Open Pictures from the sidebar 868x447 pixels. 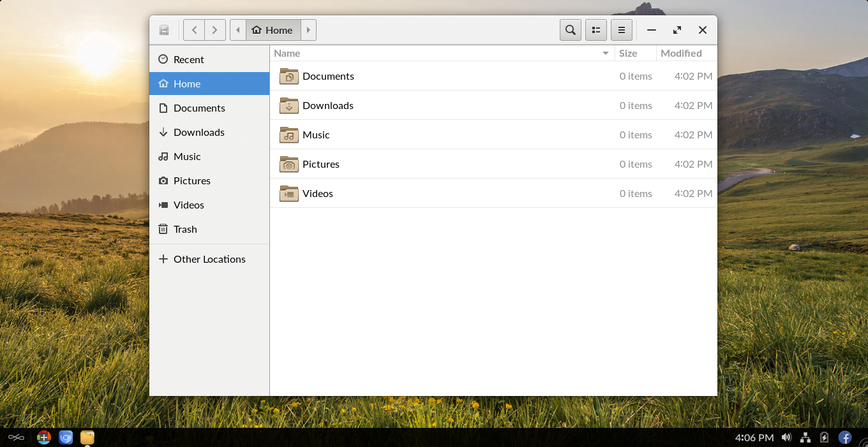coord(209,180)
